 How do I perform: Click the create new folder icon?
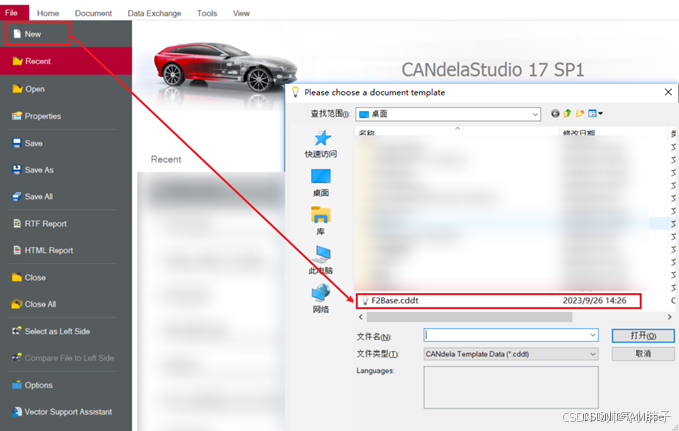click(580, 113)
